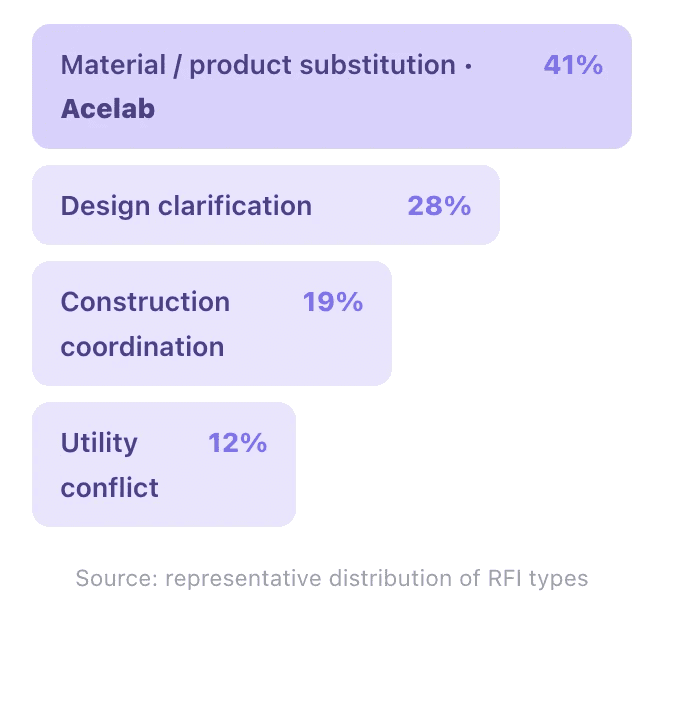Screen dimensions: 678x704
Task: Select the Construction coordination bar
Action: [x=211, y=323]
